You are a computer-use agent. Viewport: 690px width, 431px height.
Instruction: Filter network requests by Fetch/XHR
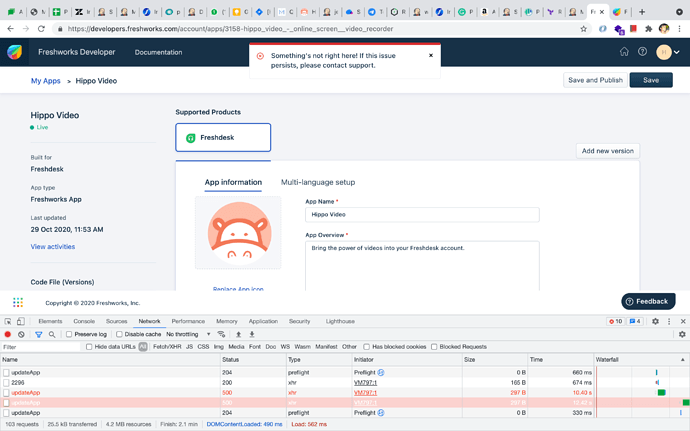tap(167, 346)
